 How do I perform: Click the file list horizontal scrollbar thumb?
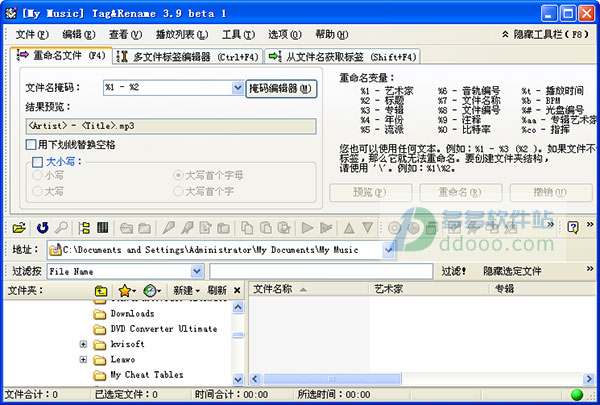tap(332, 379)
